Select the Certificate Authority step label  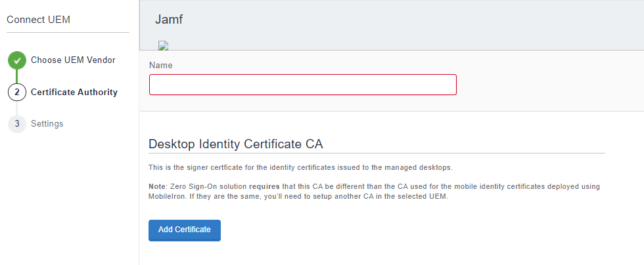tap(74, 92)
